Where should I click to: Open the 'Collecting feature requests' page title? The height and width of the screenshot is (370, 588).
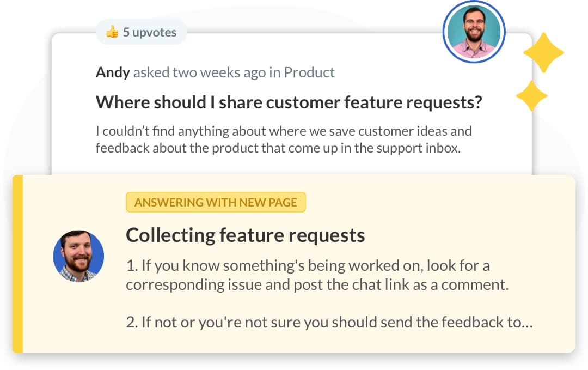[x=245, y=235]
